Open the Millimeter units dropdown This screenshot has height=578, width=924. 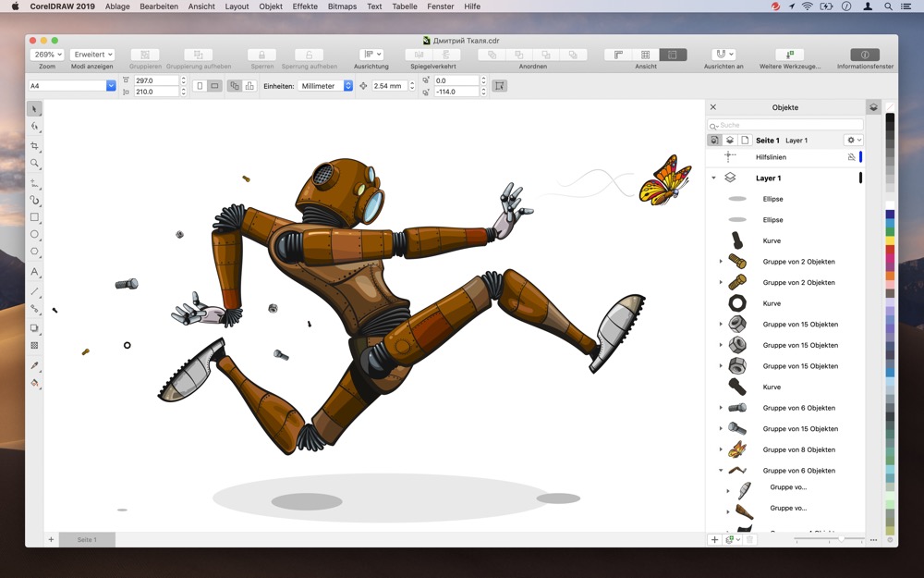pyautogui.click(x=324, y=85)
